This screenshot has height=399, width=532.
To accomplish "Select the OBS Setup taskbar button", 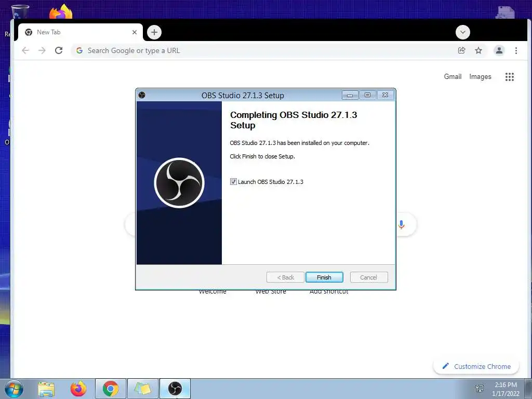I will coord(175,389).
